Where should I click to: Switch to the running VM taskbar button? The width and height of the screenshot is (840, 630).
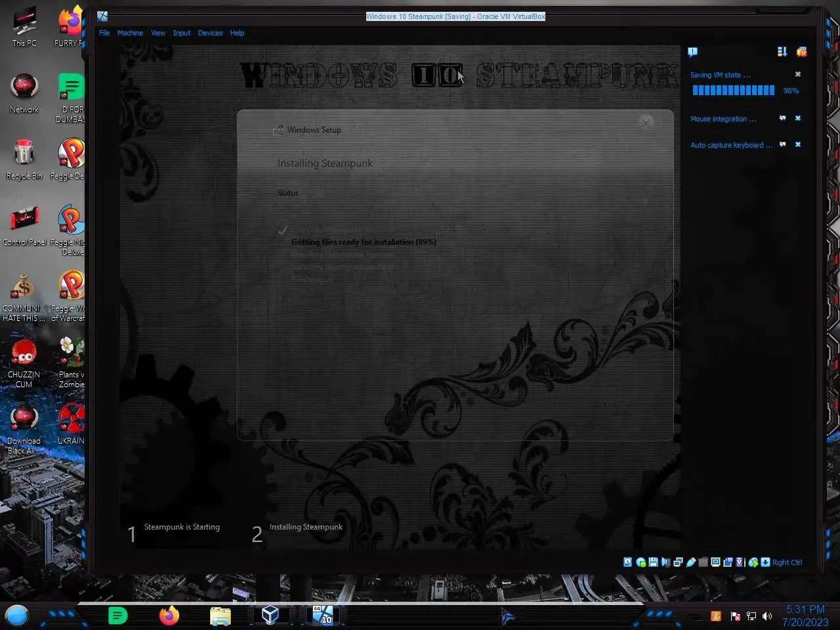[322, 615]
